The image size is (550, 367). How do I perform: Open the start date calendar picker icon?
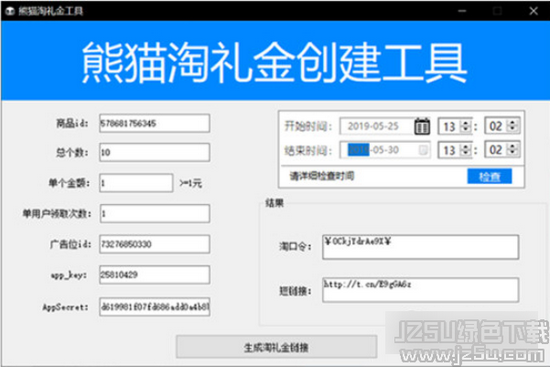422,126
